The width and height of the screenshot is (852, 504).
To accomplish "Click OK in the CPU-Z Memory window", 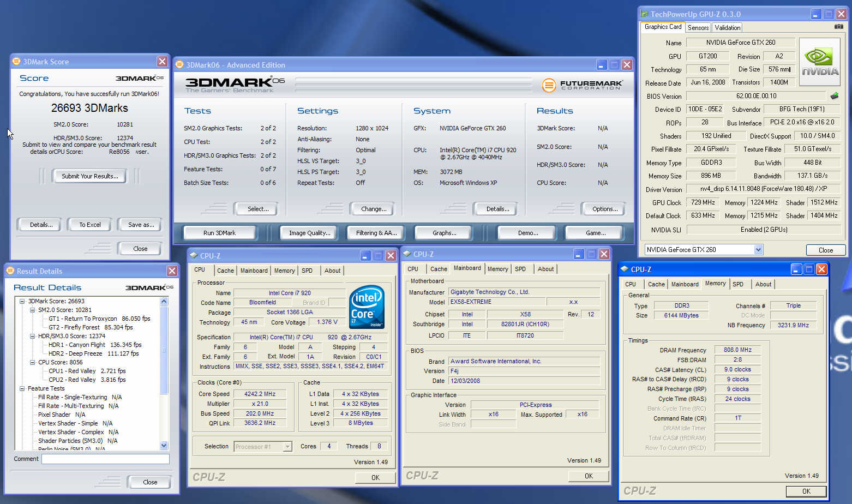I will click(806, 491).
